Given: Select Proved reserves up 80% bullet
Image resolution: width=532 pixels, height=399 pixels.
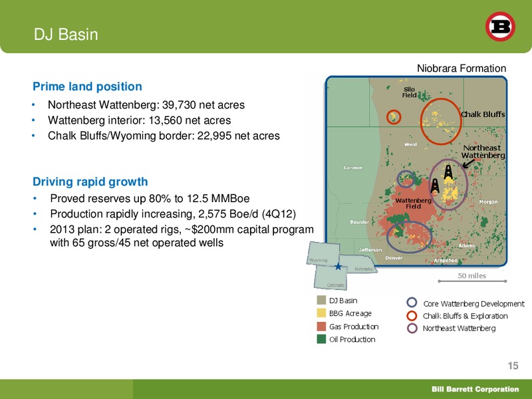Looking at the screenshot, I should (150, 198).
